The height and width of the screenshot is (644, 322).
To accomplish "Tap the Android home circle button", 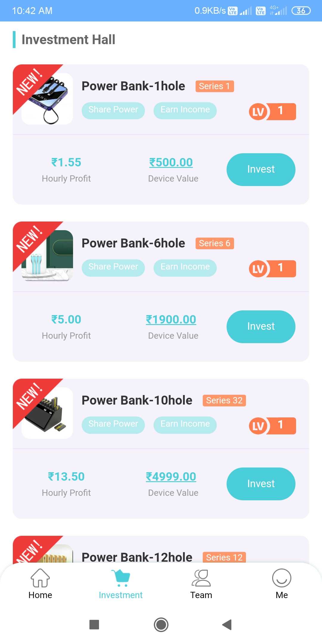I will tap(161, 625).
